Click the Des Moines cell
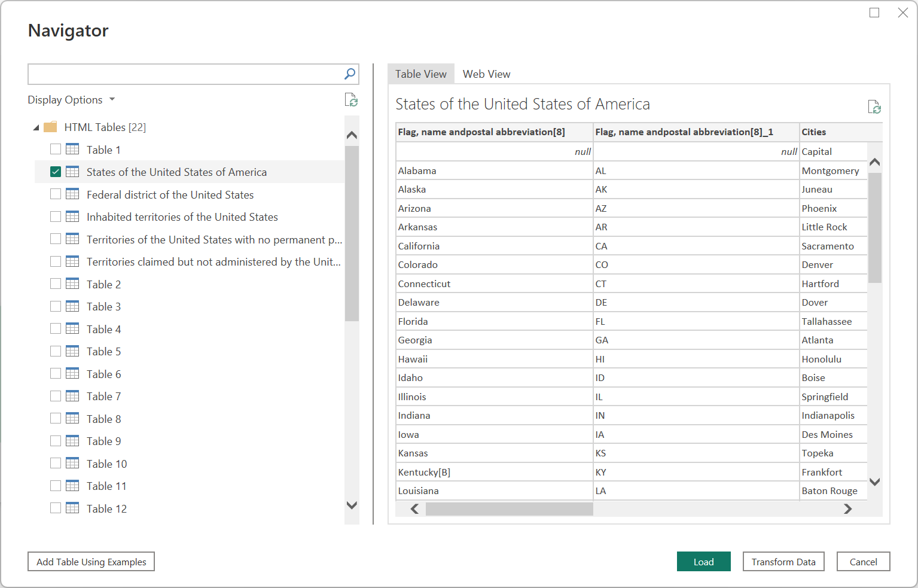The width and height of the screenshot is (918, 588). coord(833,434)
